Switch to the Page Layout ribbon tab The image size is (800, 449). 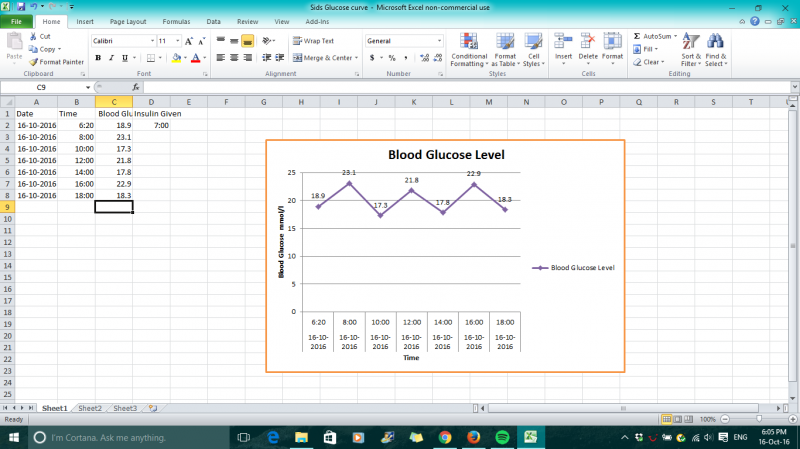pyautogui.click(x=127, y=20)
